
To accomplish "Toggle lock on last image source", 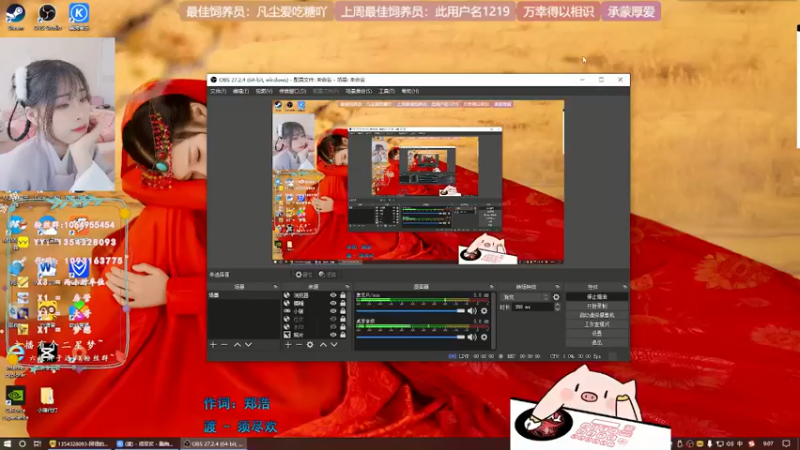I will [x=343, y=335].
